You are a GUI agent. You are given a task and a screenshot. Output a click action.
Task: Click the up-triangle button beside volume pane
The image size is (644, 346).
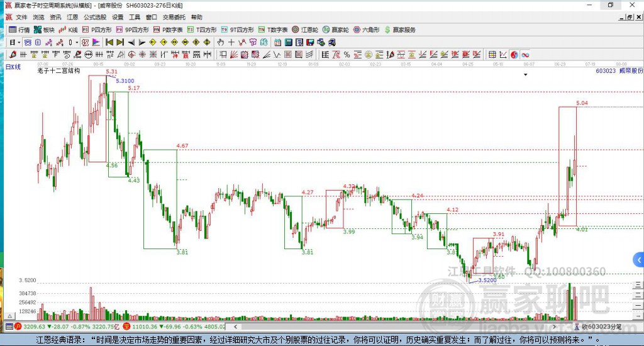pos(10,316)
